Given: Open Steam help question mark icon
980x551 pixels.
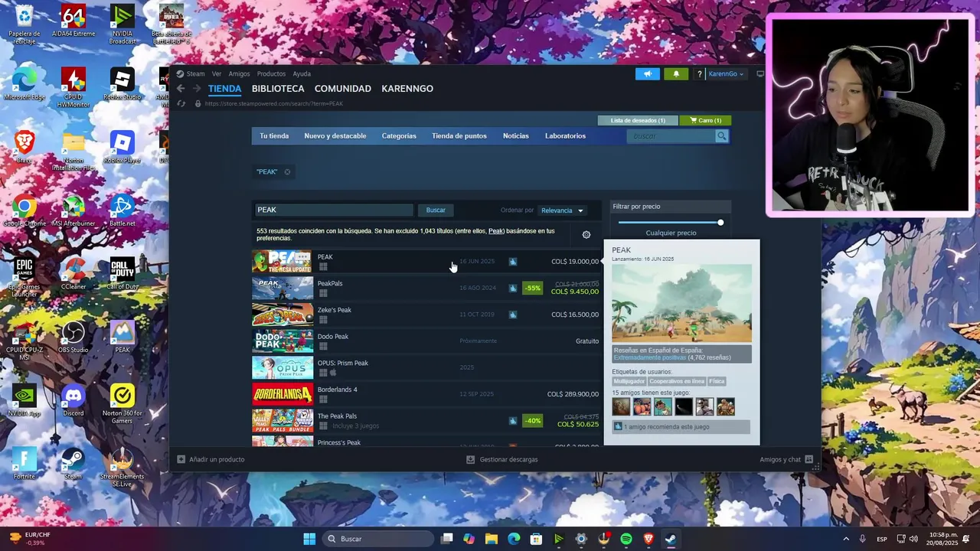Looking at the screenshot, I should point(699,74).
